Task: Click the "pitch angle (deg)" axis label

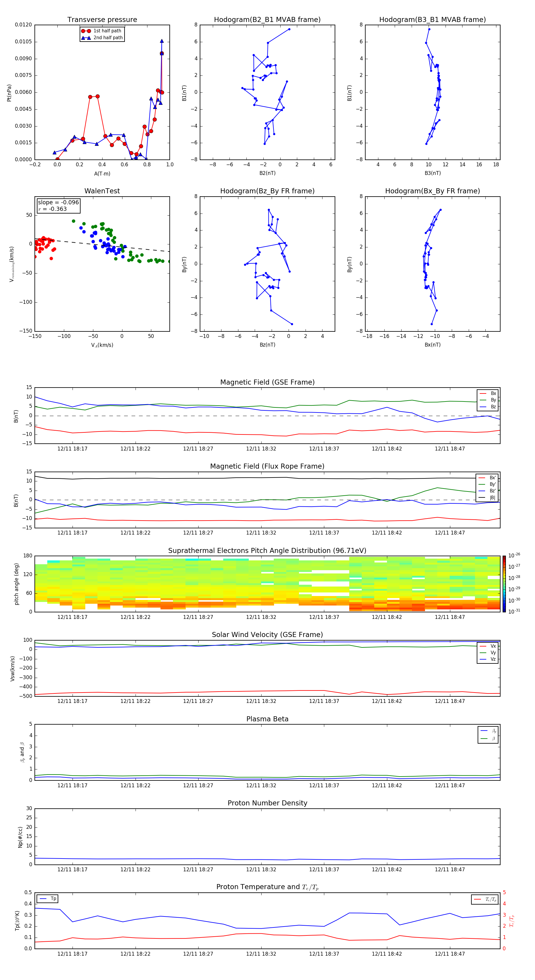Action: click(16, 584)
